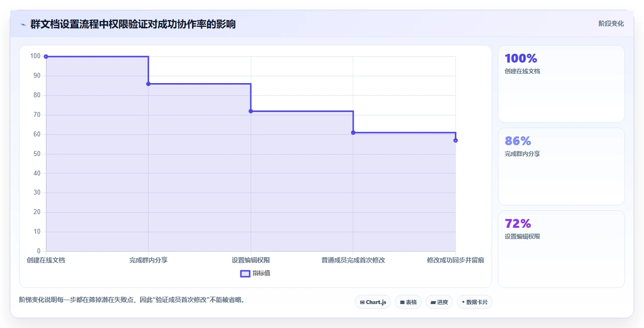Click card label 完成群内分享 under 86%
The image size is (644, 328).
click(x=522, y=154)
